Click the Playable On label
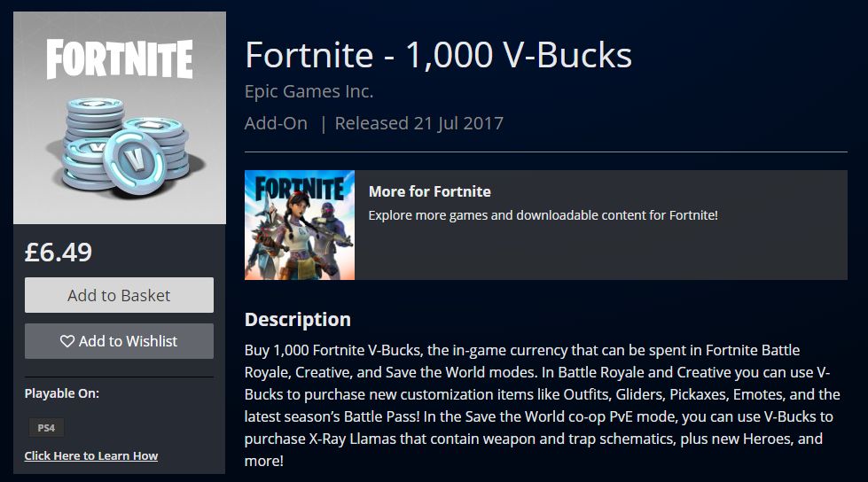868x482 pixels. pos(62,393)
